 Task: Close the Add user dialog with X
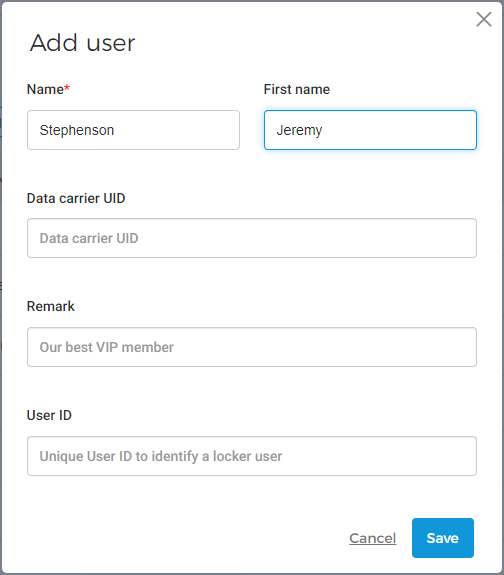point(483,19)
